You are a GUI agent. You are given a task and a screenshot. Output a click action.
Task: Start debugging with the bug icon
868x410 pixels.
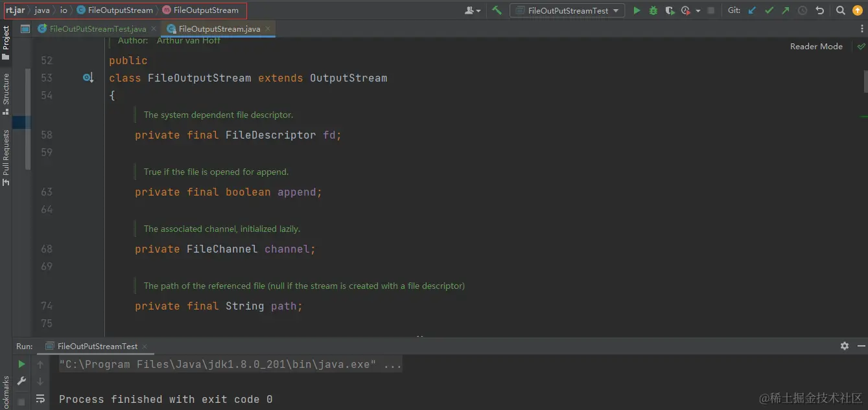tap(653, 10)
